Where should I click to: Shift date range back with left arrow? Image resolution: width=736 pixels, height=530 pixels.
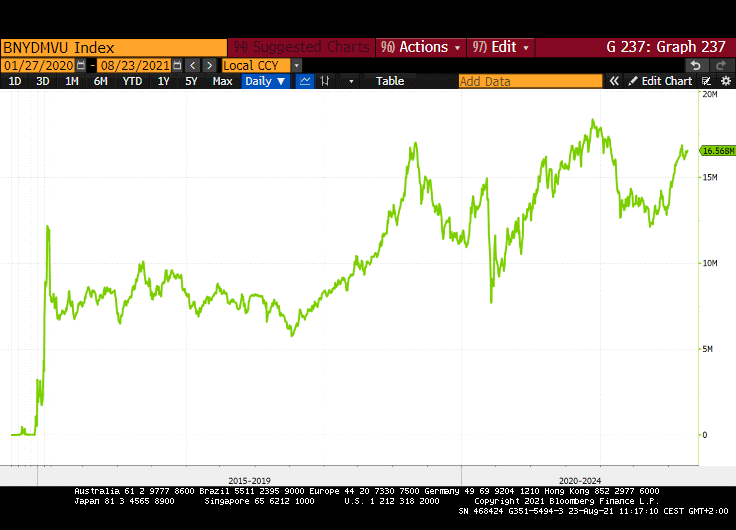point(193,65)
